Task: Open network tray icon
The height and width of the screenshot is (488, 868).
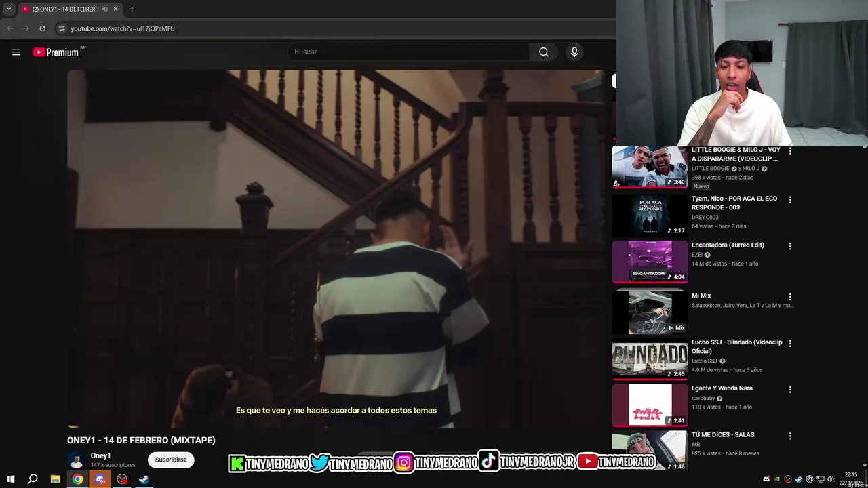Action: click(821, 479)
